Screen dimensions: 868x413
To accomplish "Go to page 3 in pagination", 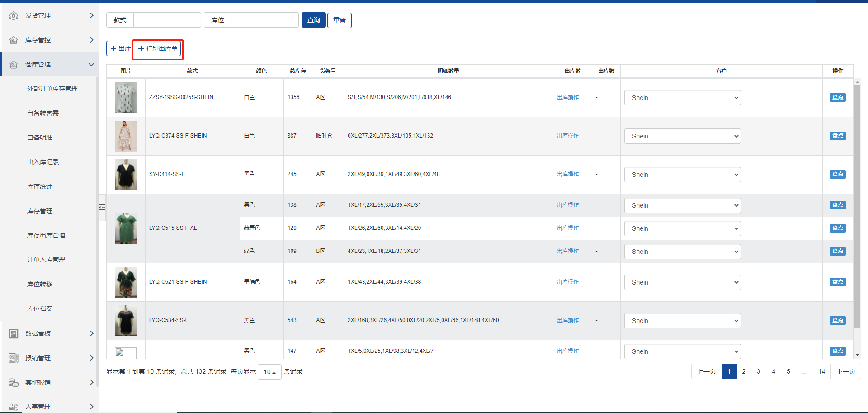I will coord(759,371).
